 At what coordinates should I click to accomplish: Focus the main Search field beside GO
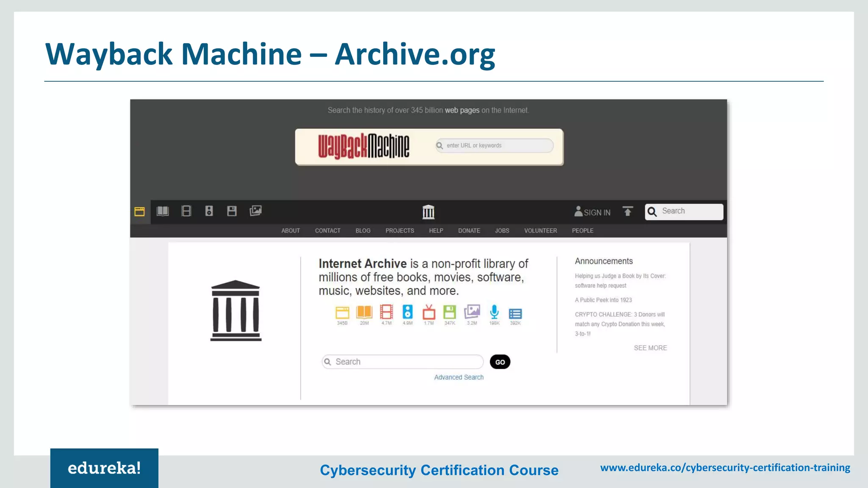(x=402, y=362)
